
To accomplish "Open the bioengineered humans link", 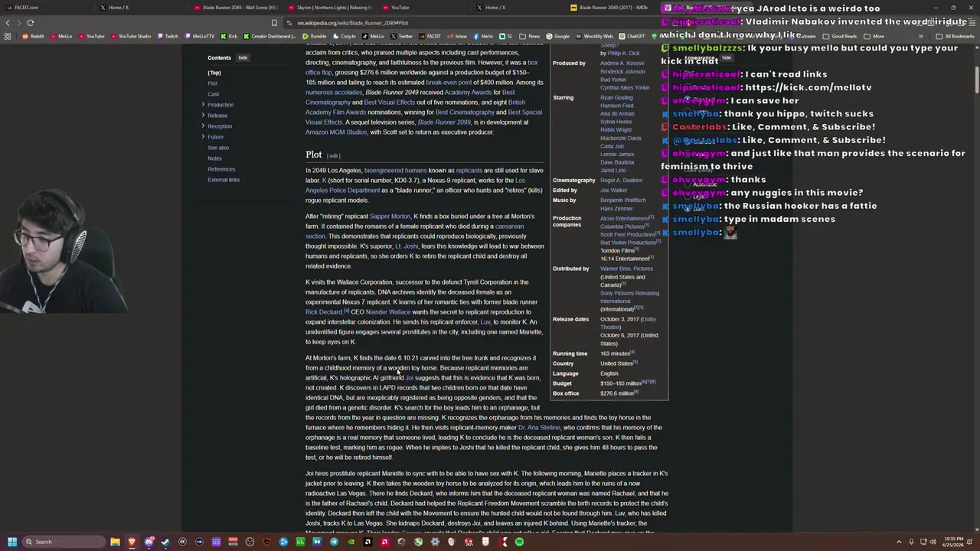I will coord(395,171).
